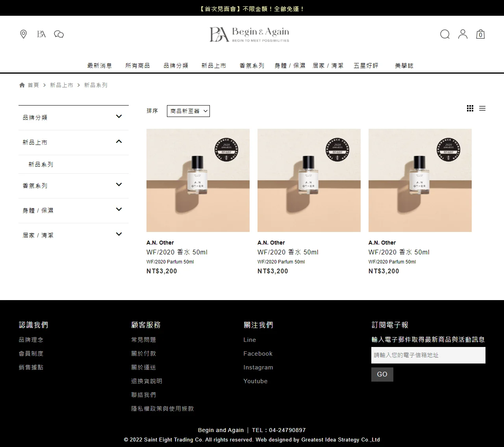Open the third product perfume image
The image size is (504, 447).
click(x=420, y=180)
